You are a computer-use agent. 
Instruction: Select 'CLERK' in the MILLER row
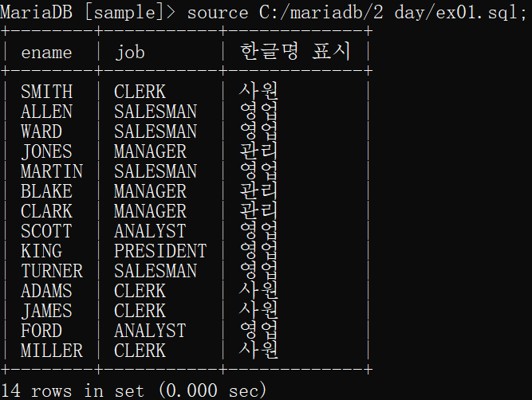(140, 351)
